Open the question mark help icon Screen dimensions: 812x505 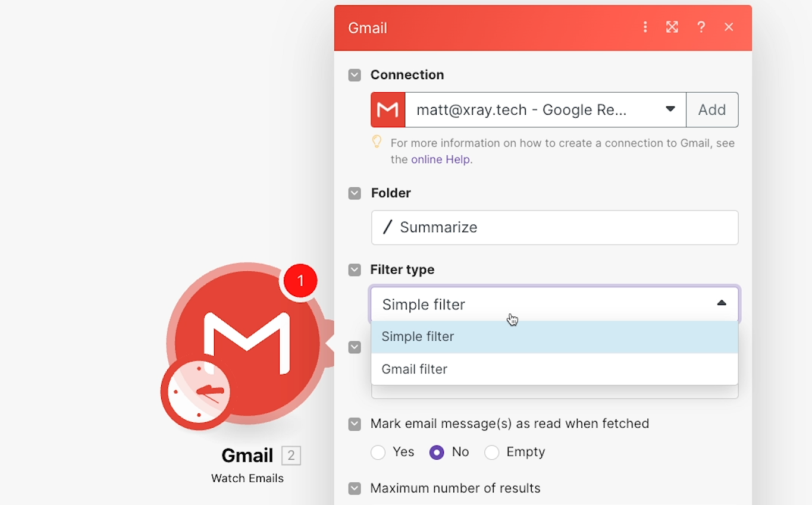pos(701,27)
